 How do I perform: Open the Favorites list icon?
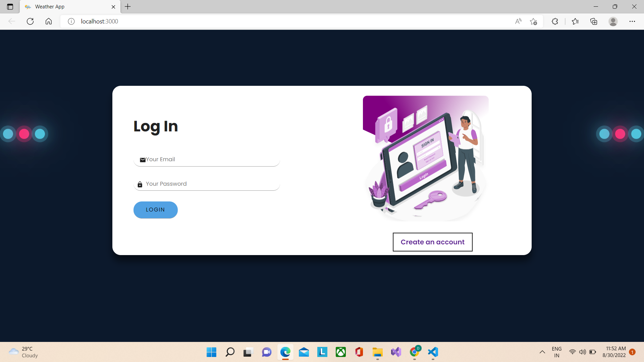tap(575, 21)
